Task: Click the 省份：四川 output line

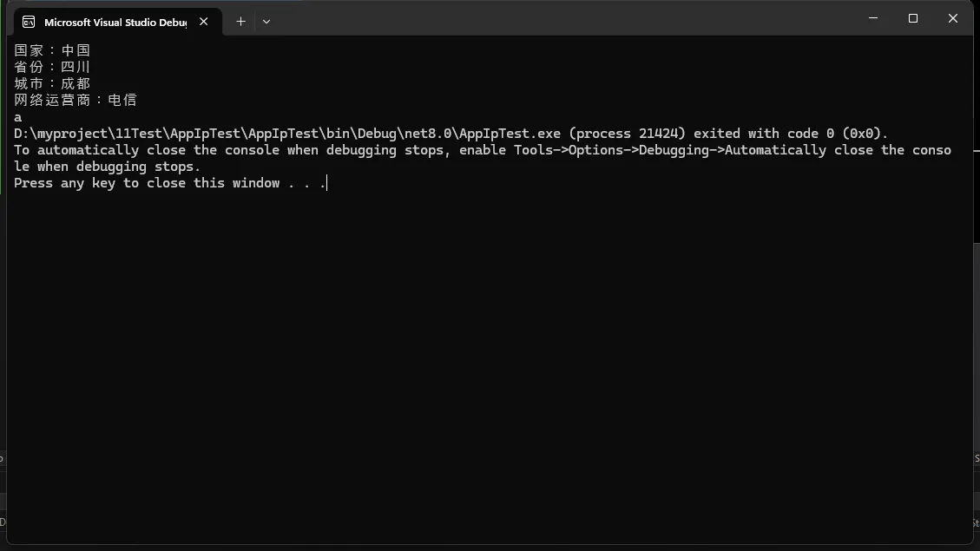Action: (x=52, y=67)
